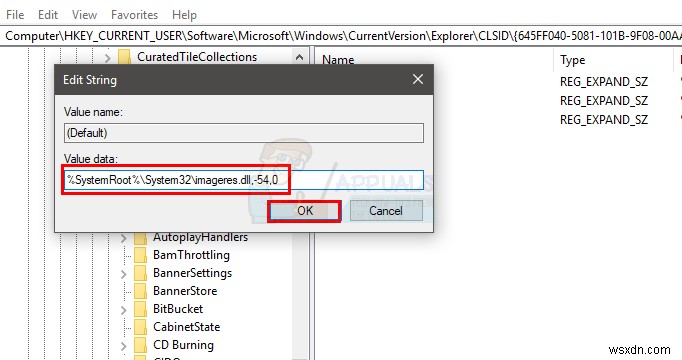Cancel the Edit String dialog

pos(386,211)
